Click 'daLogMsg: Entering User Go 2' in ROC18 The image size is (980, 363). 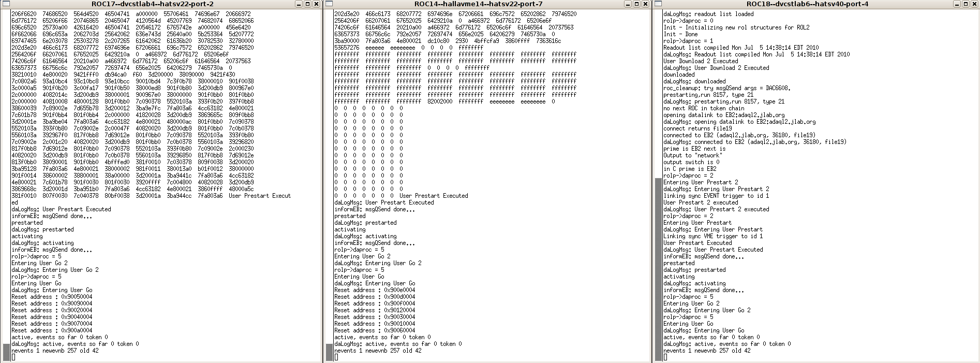(x=707, y=310)
